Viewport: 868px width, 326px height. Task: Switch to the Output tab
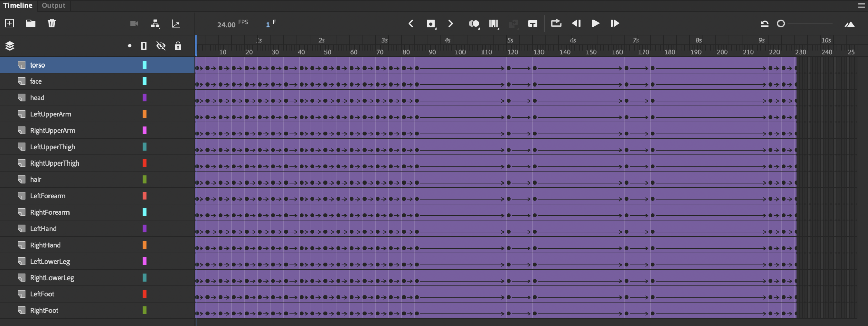pyautogui.click(x=54, y=5)
